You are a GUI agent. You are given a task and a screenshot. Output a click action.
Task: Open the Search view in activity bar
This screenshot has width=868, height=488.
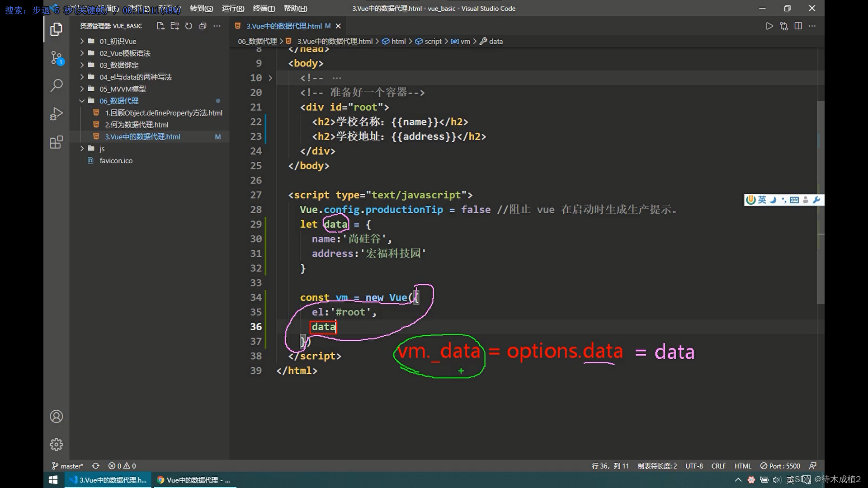point(56,85)
